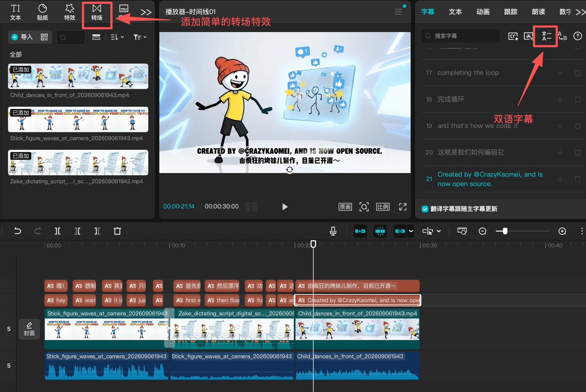Expand more tabs with right panel >> arrow
The height and width of the screenshot is (392, 586).
coord(581,12)
